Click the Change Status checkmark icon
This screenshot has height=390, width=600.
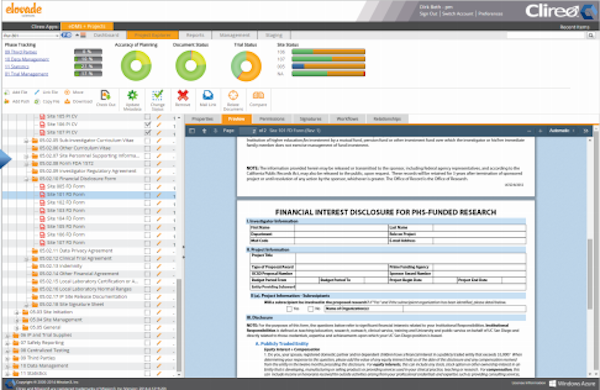pos(157,95)
